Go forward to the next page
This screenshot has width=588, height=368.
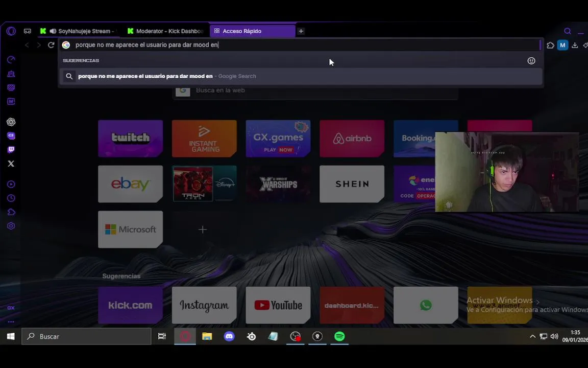(x=39, y=45)
